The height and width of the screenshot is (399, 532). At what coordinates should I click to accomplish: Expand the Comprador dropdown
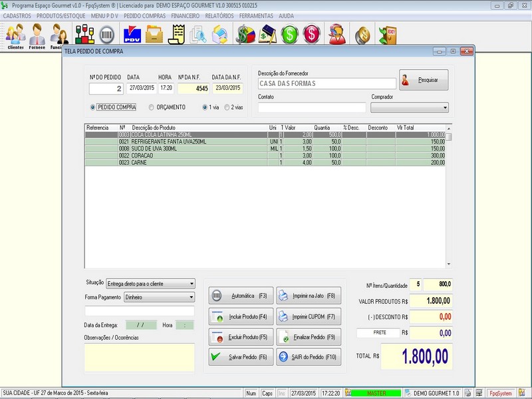coord(410,108)
